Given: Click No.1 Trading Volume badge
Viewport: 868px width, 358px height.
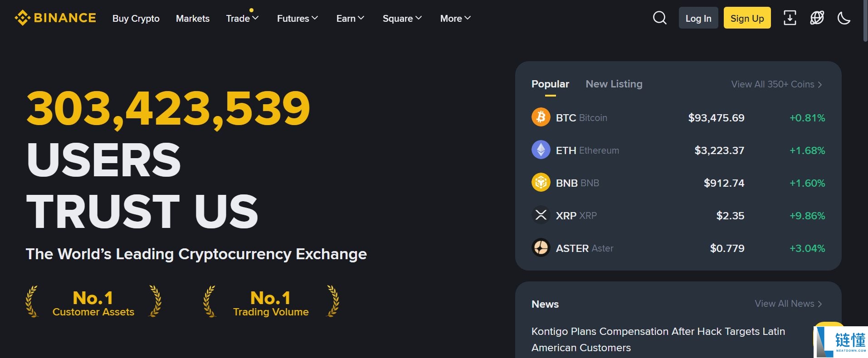Looking at the screenshot, I should click(271, 302).
